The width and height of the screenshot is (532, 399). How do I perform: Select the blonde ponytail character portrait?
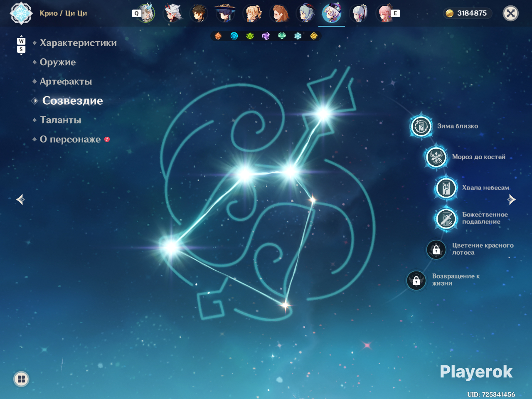pyautogui.click(x=253, y=13)
